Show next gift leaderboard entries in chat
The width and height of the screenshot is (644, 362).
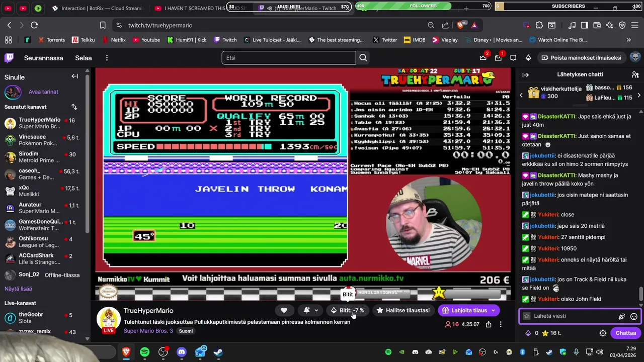coord(639,95)
